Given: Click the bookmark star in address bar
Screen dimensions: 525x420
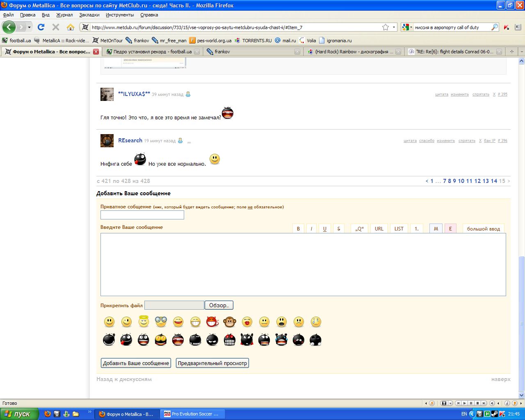Looking at the screenshot, I should (386, 27).
